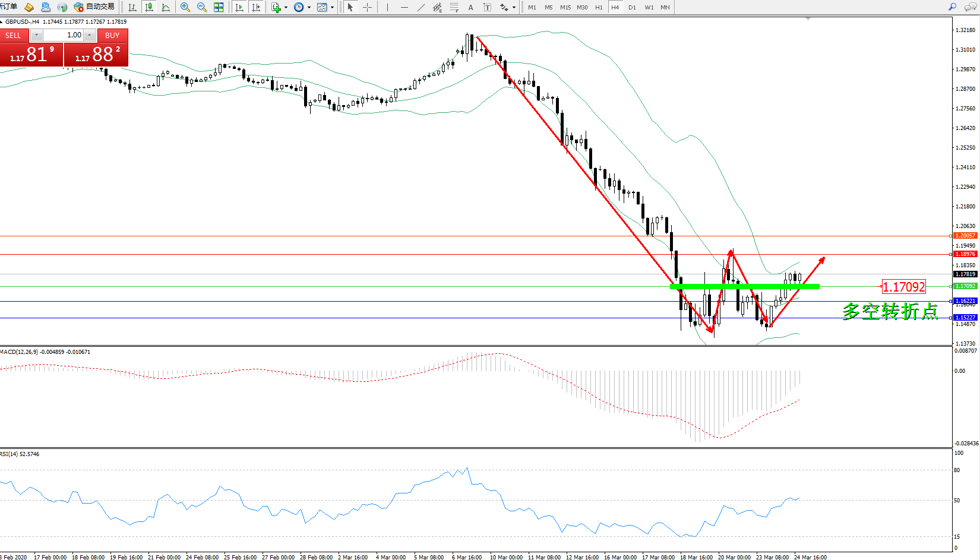Click the red SELL button

point(13,36)
